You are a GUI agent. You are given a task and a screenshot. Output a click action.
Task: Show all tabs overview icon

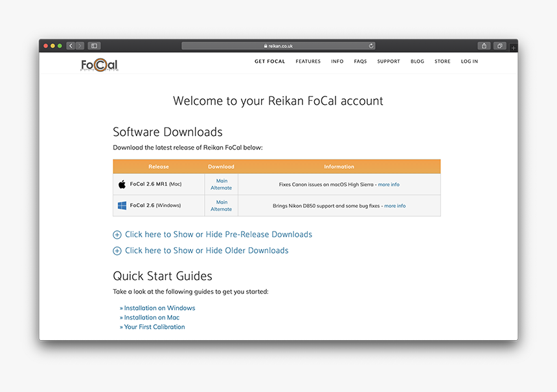click(x=500, y=46)
